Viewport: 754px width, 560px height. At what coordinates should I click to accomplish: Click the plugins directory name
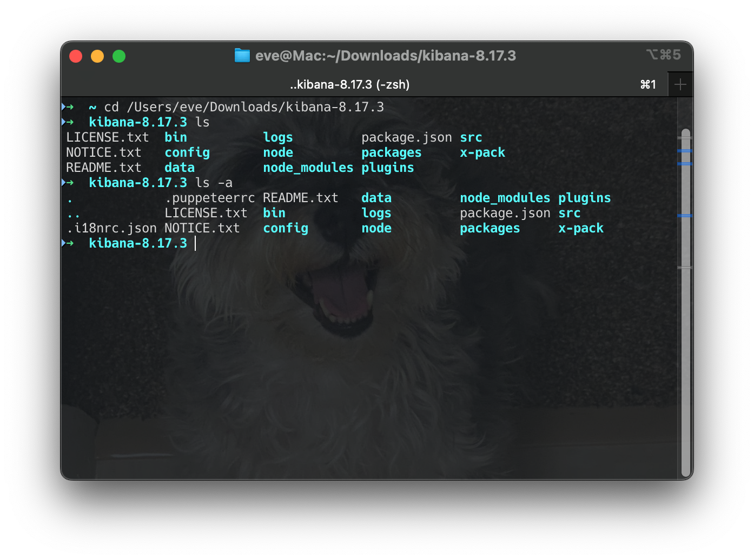tap(387, 168)
